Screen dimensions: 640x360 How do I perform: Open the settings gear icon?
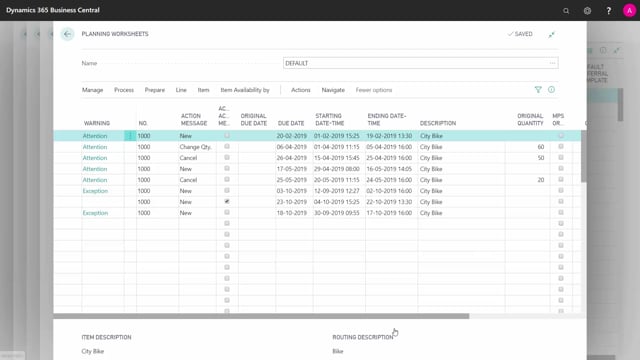coord(587,11)
